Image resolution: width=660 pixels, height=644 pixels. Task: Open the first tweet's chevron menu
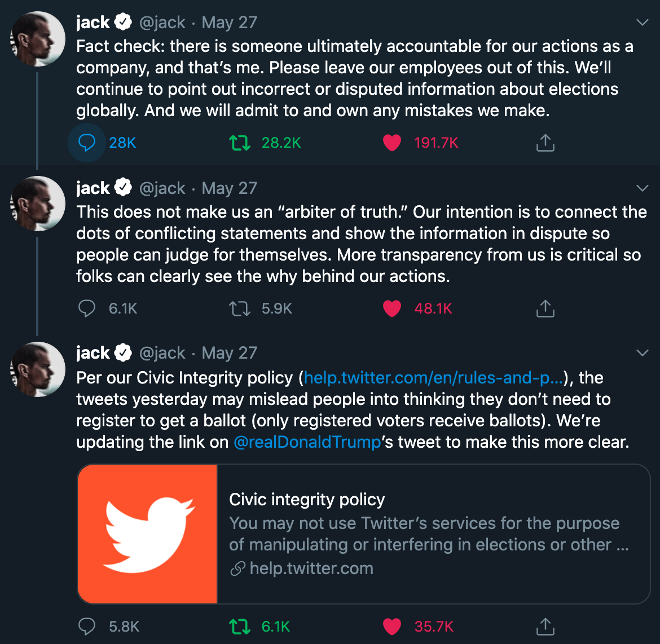[642, 23]
